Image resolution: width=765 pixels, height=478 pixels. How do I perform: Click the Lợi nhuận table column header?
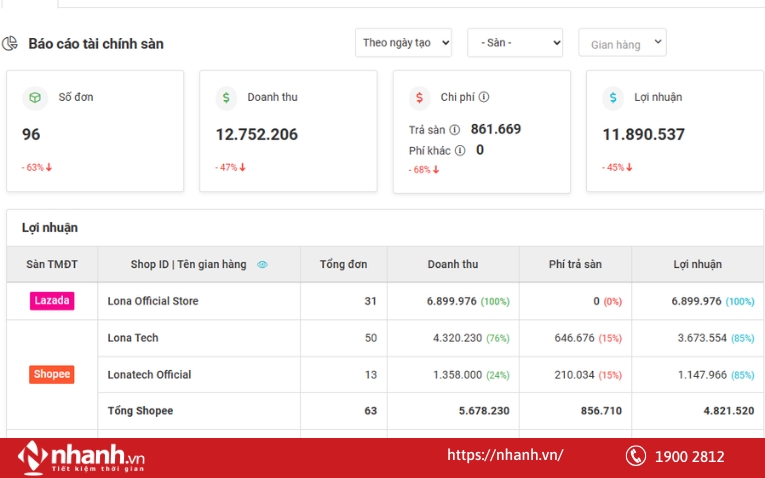point(697,264)
